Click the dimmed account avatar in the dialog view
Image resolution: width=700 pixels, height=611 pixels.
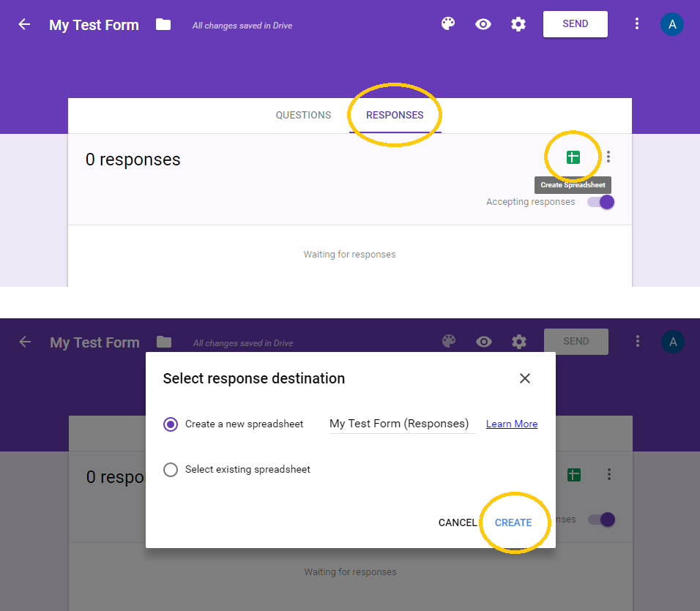point(673,341)
